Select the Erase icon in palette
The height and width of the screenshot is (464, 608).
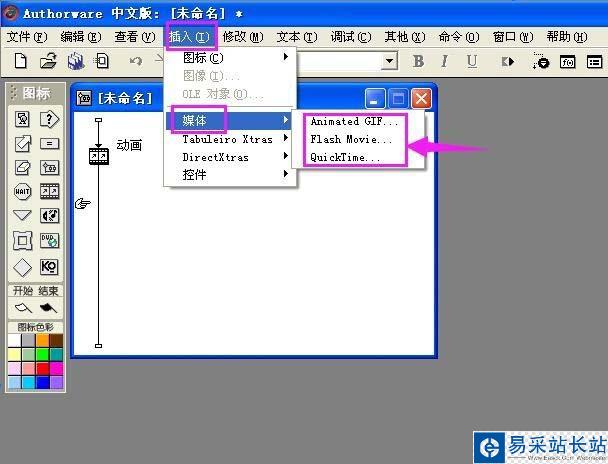pyautogui.click(x=22, y=167)
